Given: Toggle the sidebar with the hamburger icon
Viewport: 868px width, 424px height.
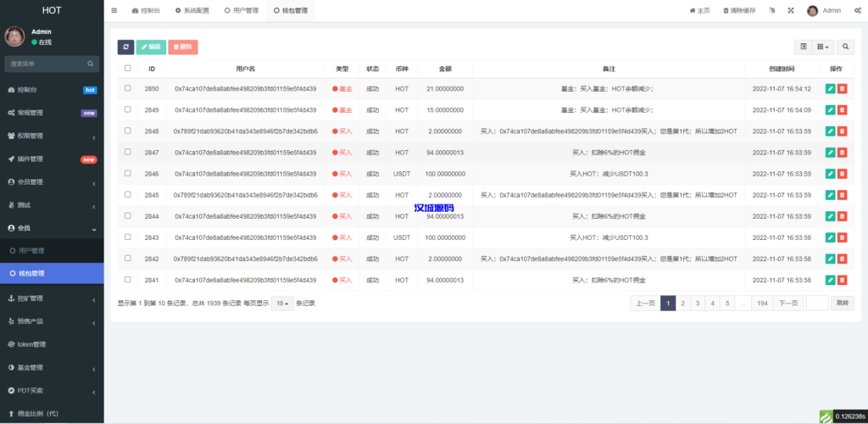Looking at the screenshot, I should coord(114,10).
